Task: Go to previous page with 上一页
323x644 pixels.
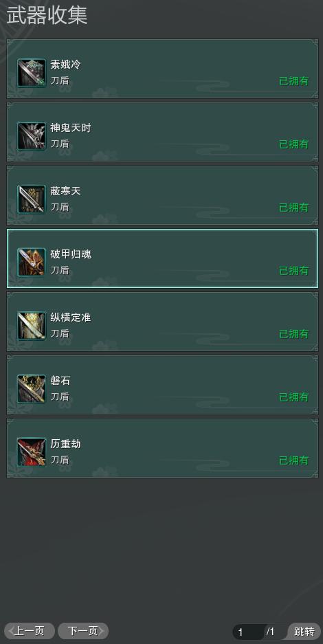Action: (30, 631)
